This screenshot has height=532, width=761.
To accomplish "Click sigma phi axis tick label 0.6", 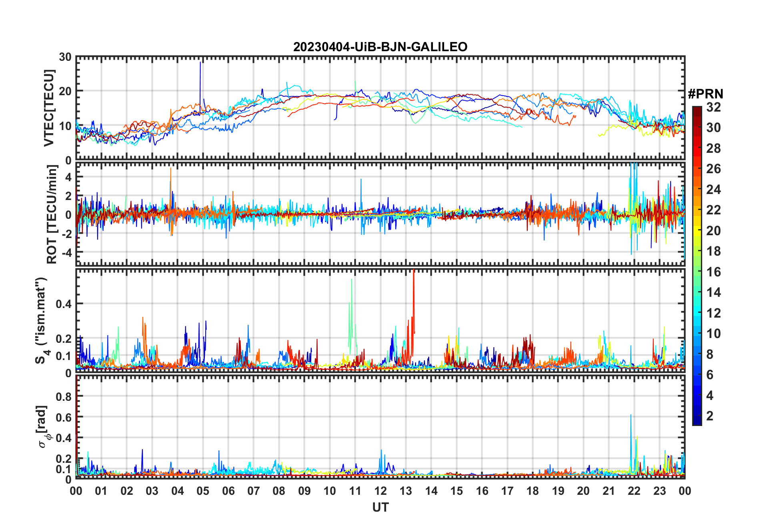I will point(64,417).
